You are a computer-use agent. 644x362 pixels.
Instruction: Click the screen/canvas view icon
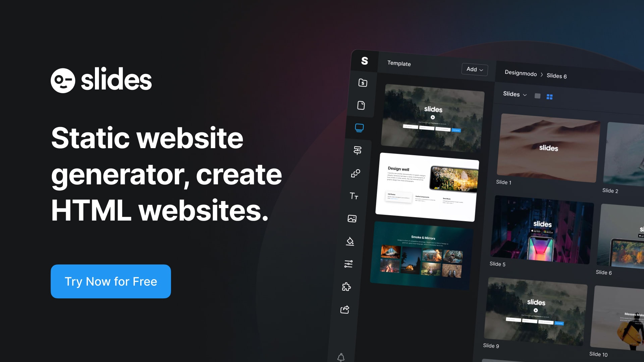pyautogui.click(x=360, y=127)
